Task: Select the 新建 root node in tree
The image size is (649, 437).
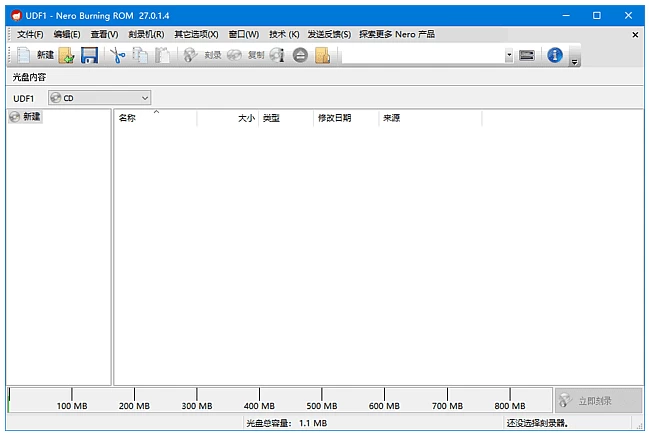Action: coord(32,118)
